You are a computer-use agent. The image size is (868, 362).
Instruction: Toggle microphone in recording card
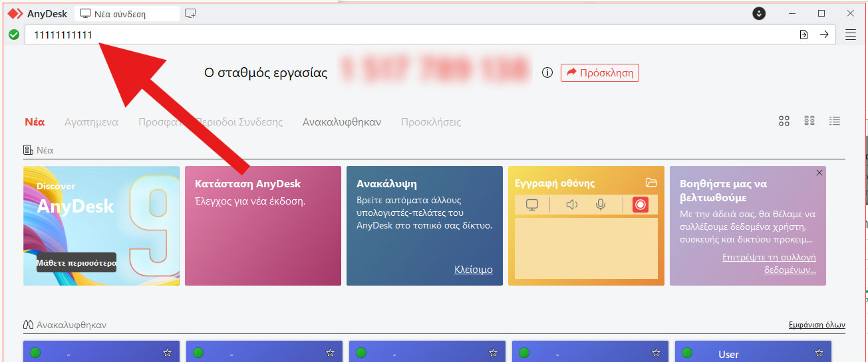(x=601, y=205)
